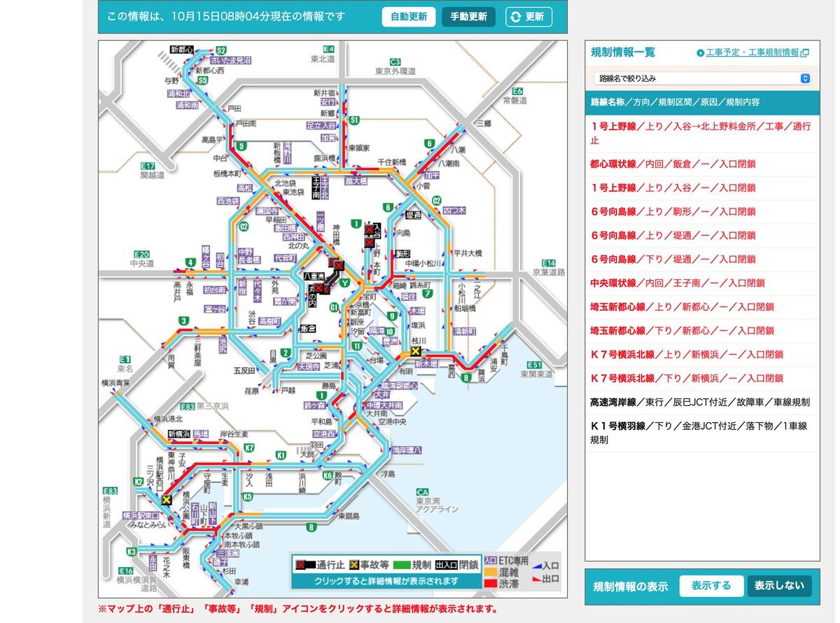Open the 都心環状線 内回 飯倉 入口閉鎖 entry

(x=702, y=164)
